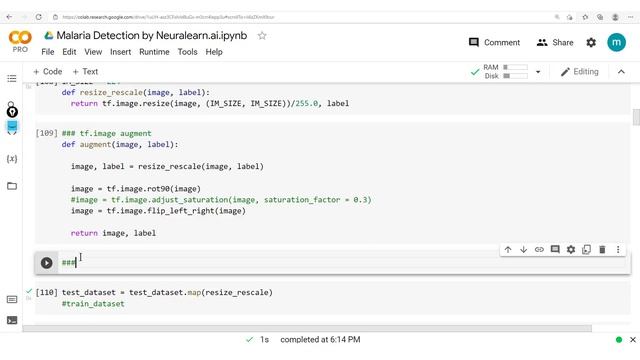Open the Edit menu
This screenshot has width=640, height=360.
click(69, 52)
